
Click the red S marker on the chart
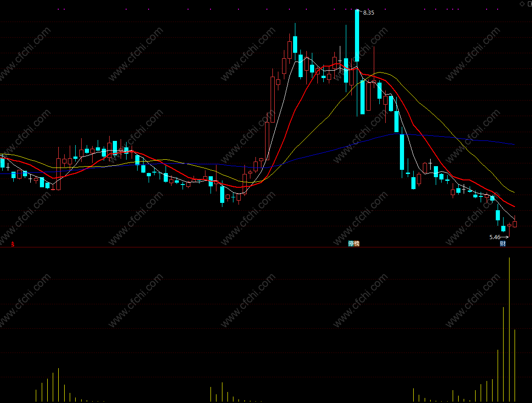(13, 244)
